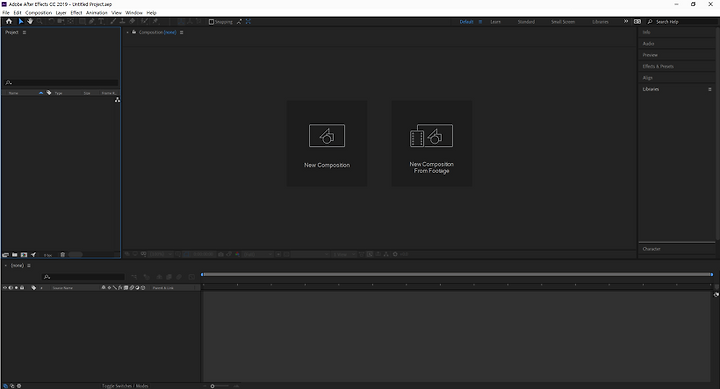Click the Interpret Footage icon

click(x=6, y=255)
